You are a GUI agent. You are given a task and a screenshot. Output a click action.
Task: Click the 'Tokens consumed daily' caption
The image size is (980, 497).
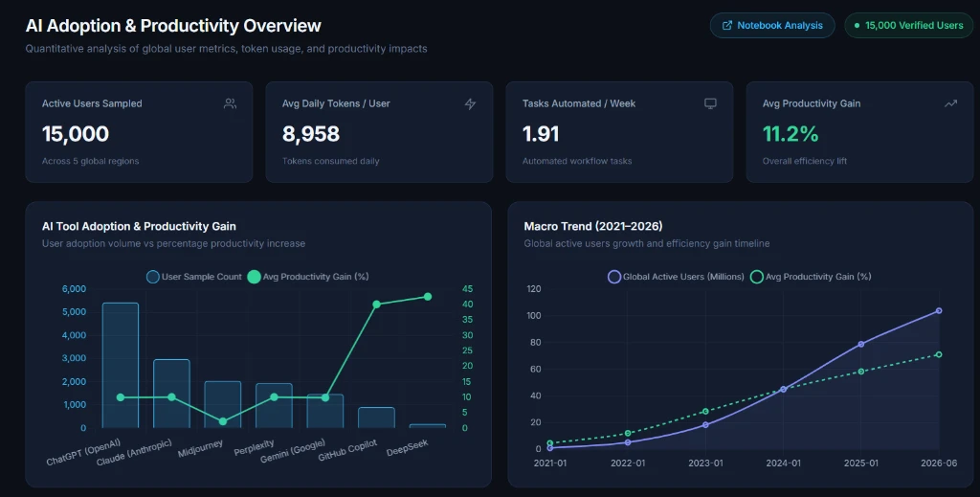(x=330, y=161)
